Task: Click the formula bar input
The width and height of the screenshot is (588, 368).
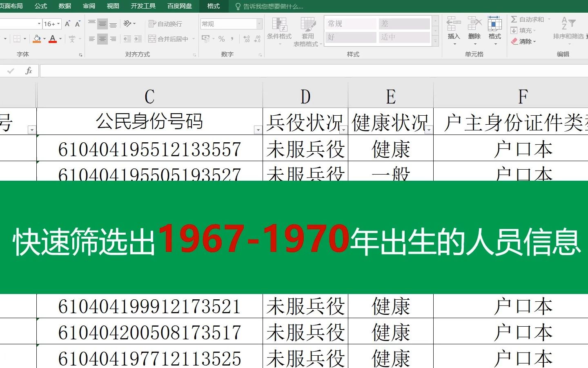Action: tap(314, 71)
